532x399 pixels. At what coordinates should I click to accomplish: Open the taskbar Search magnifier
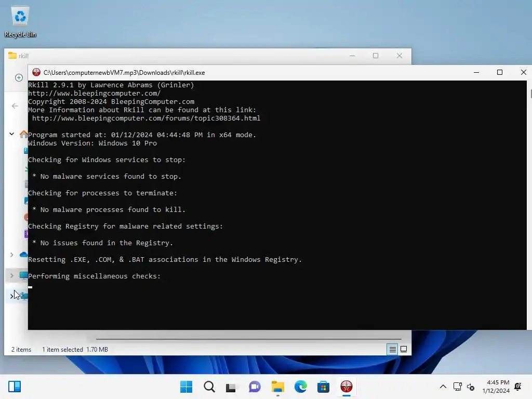pos(209,387)
